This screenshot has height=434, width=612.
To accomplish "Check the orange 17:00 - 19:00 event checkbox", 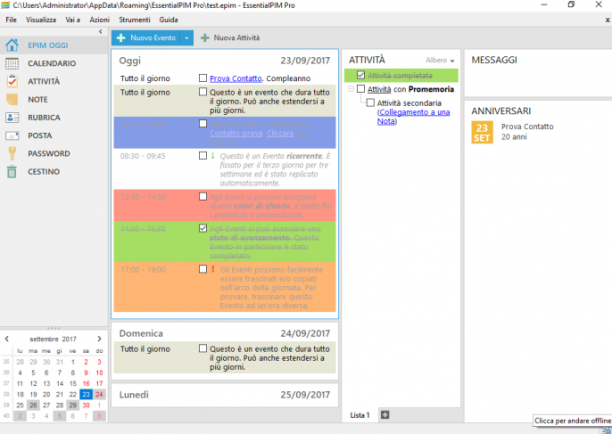I will click(203, 269).
